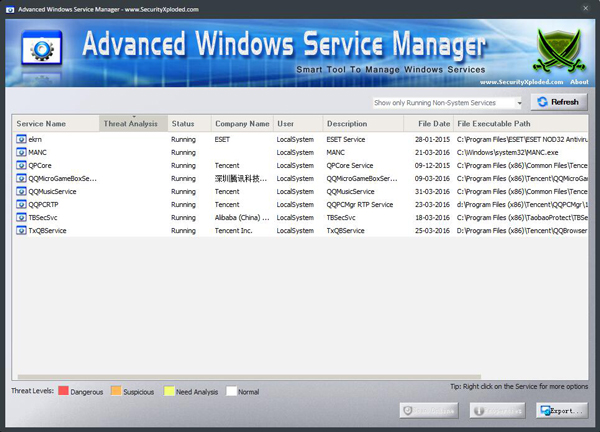
Task: Click the gear app logo in the banner
Action: click(x=42, y=48)
